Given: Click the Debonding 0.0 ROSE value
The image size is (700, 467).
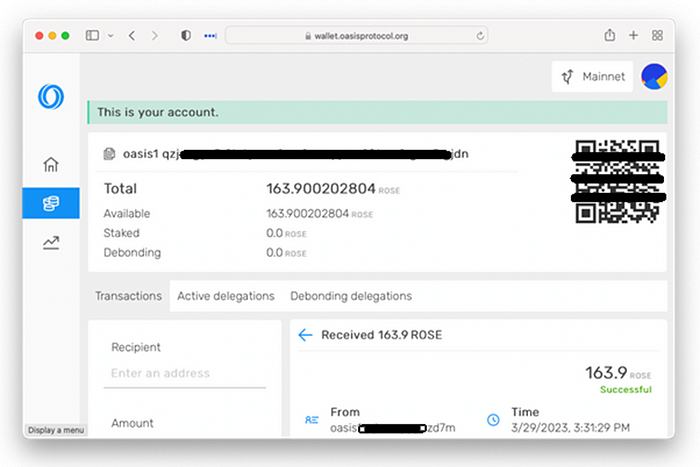Looking at the screenshot, I should 286,253.
